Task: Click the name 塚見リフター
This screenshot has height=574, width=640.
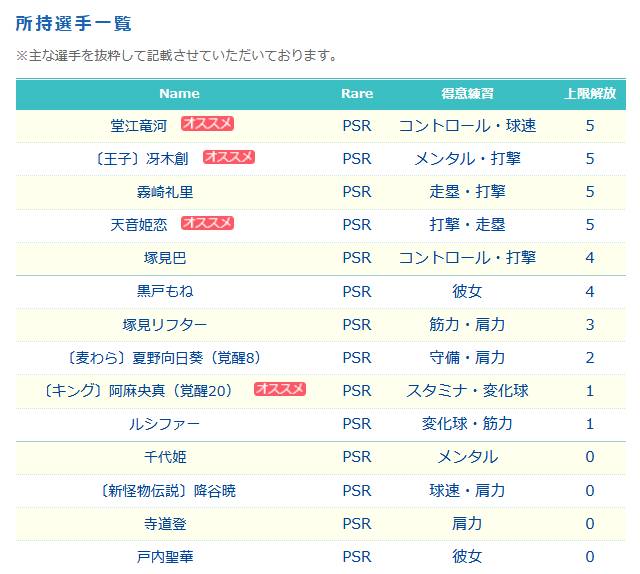Action: 165,325
